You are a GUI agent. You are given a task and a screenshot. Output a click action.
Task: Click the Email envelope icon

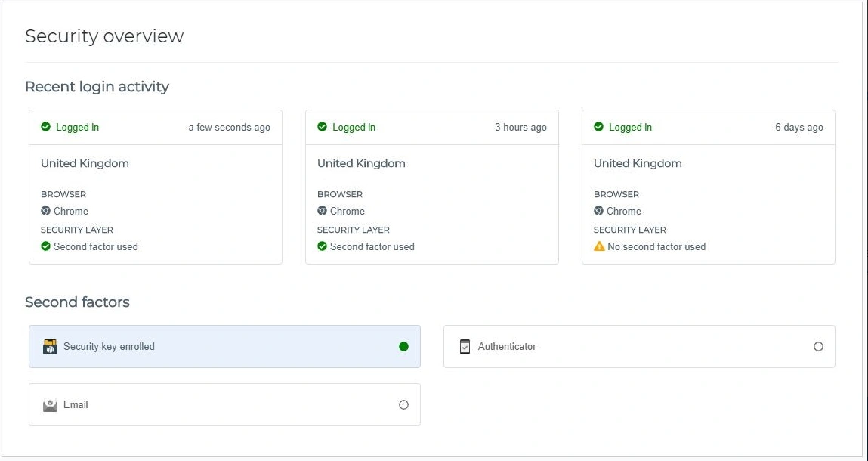coord(50,405)
